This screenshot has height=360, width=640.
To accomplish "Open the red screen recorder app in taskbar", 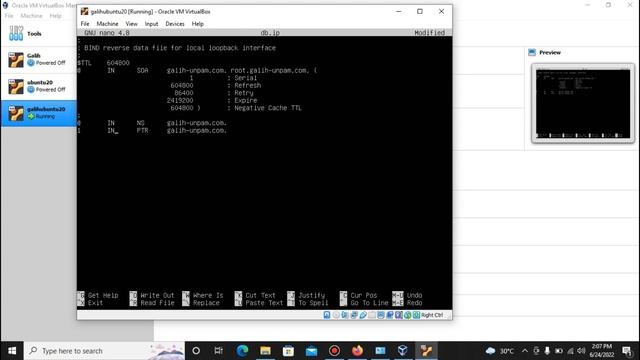I will coord(334,351).
